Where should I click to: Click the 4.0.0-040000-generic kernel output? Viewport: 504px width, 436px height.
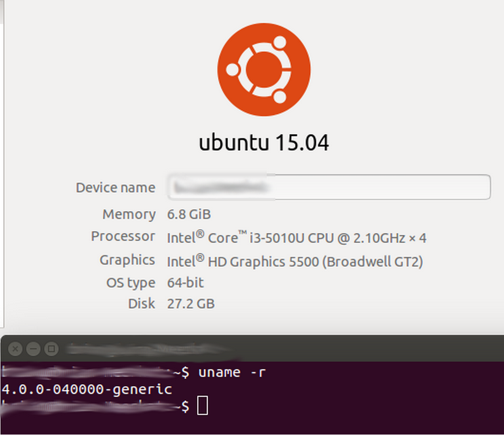click(x=87, y=389)
